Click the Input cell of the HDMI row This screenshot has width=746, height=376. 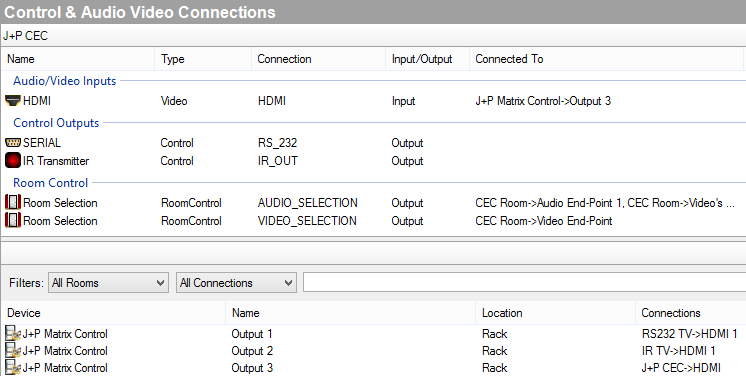pyautogui.click(x=403, y=101)
